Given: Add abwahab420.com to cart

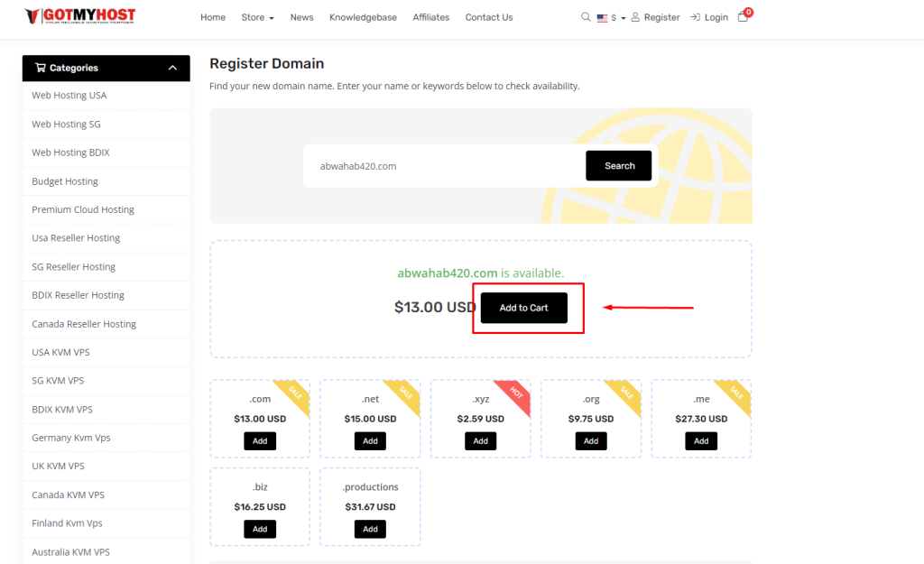Looking at the screenshot, I should click(523, 308).
